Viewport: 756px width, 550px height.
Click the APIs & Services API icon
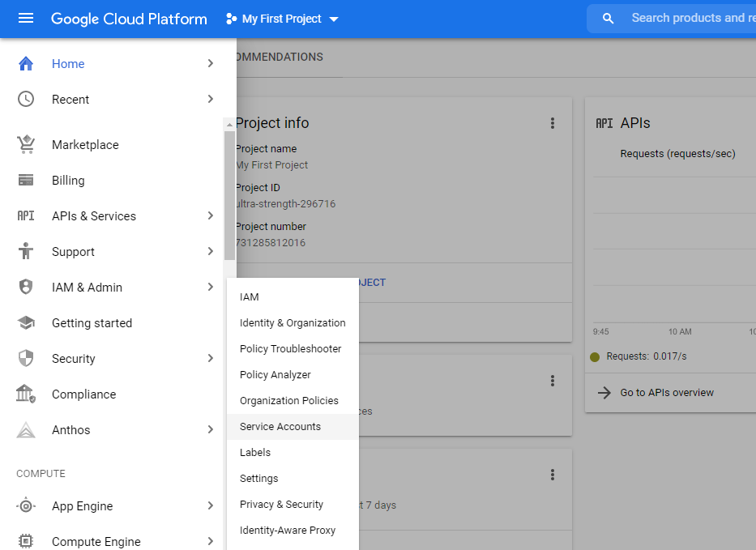(x=26, y=216)
